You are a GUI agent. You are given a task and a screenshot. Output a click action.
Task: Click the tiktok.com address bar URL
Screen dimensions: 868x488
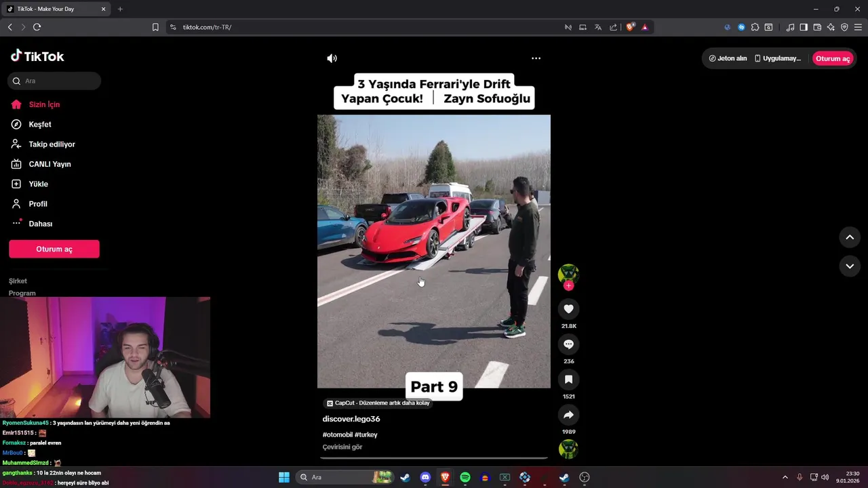point(207,27)
